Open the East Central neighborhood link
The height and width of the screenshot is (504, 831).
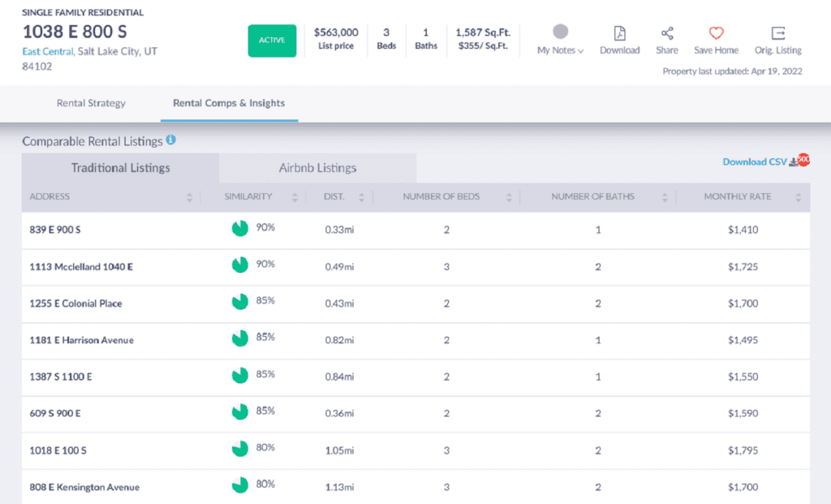[48, 51]
